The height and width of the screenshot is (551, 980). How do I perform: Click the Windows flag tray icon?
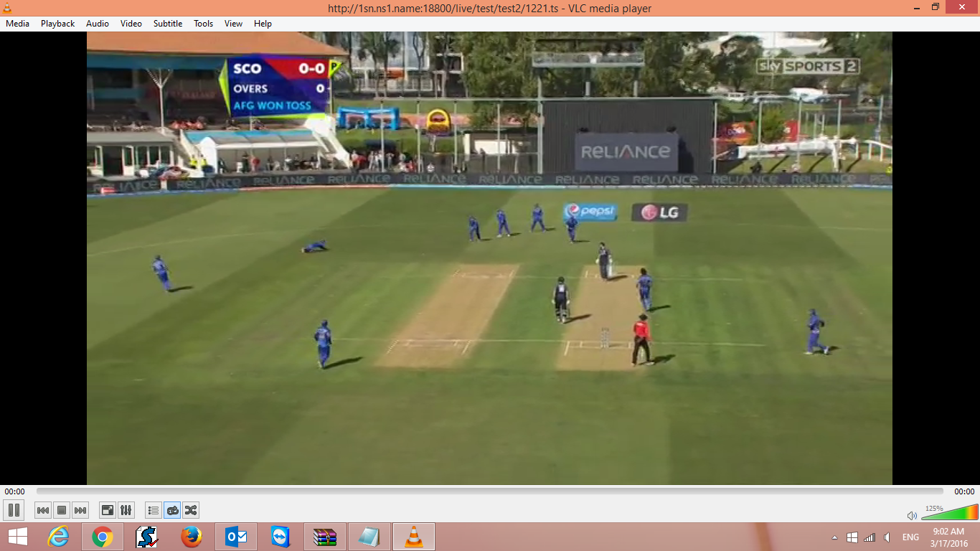pos(852,537)
